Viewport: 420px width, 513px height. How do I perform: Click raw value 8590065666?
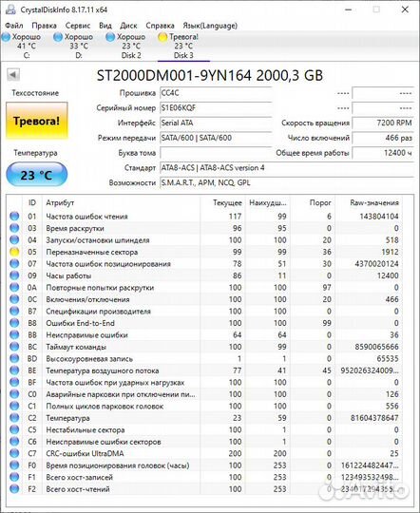click(x=377, y=347)
